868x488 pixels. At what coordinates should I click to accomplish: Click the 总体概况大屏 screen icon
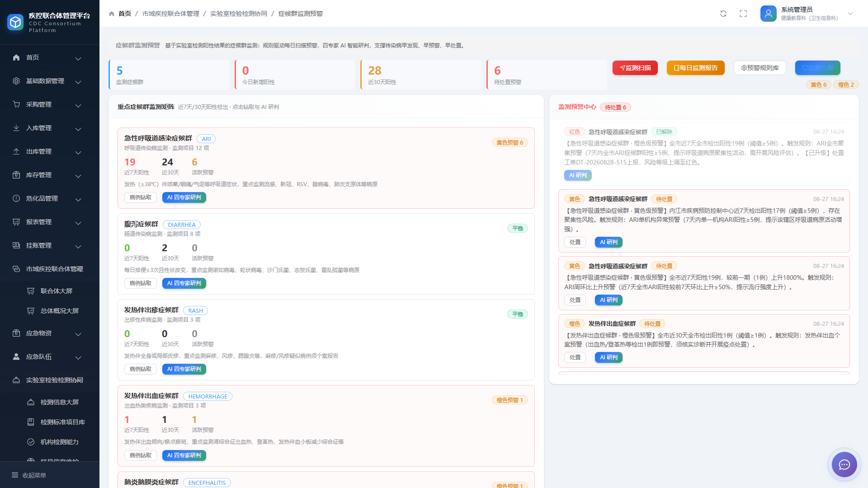(x=31, y=311)
